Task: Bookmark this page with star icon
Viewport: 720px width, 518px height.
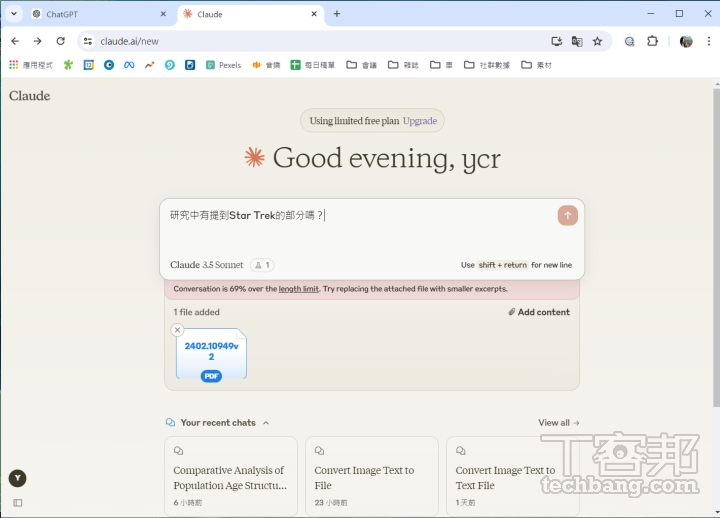Action: 597,41
